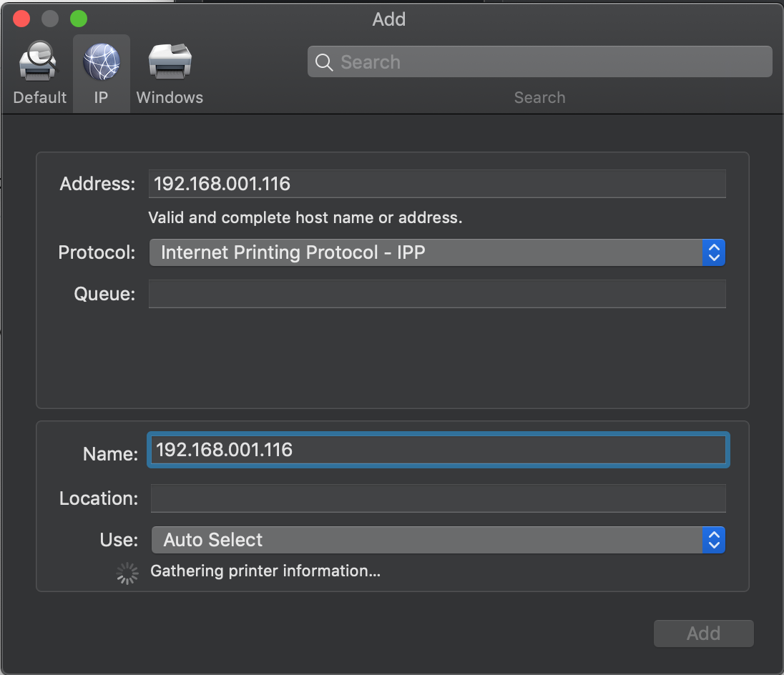Open the IP globe tab icon
The image size is (784, 675).
coord(102,62)
